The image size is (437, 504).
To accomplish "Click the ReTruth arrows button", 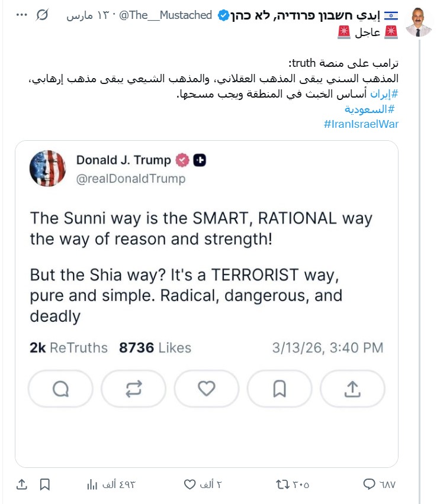I will [x=133, y=389].
